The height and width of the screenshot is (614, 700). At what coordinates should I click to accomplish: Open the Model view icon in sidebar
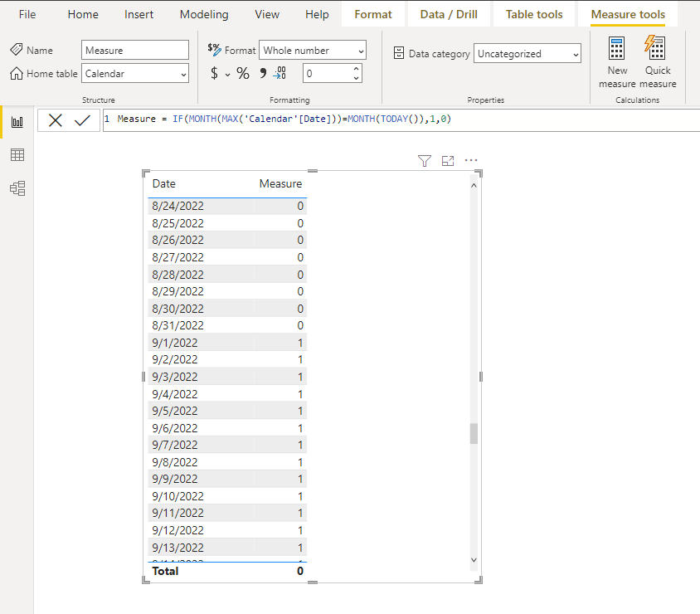click(17, 188)
